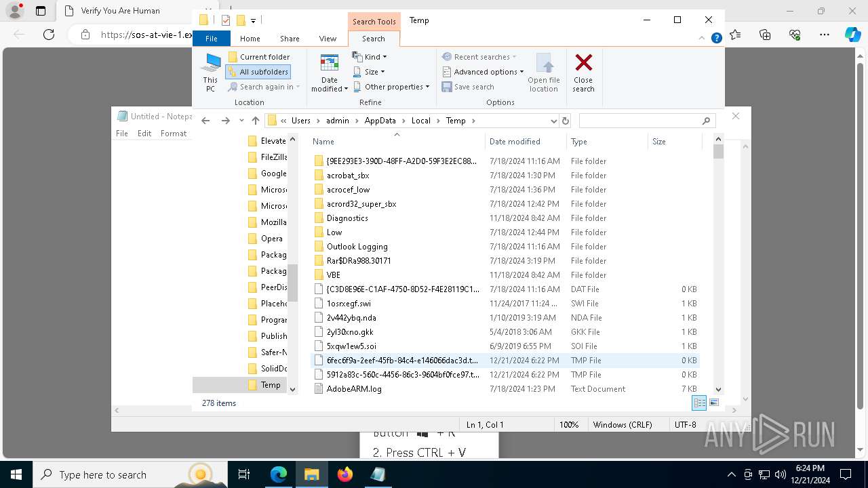This screenshot has width=868, height=488.
Task: Click Save search button
Action: coord(468,87)
